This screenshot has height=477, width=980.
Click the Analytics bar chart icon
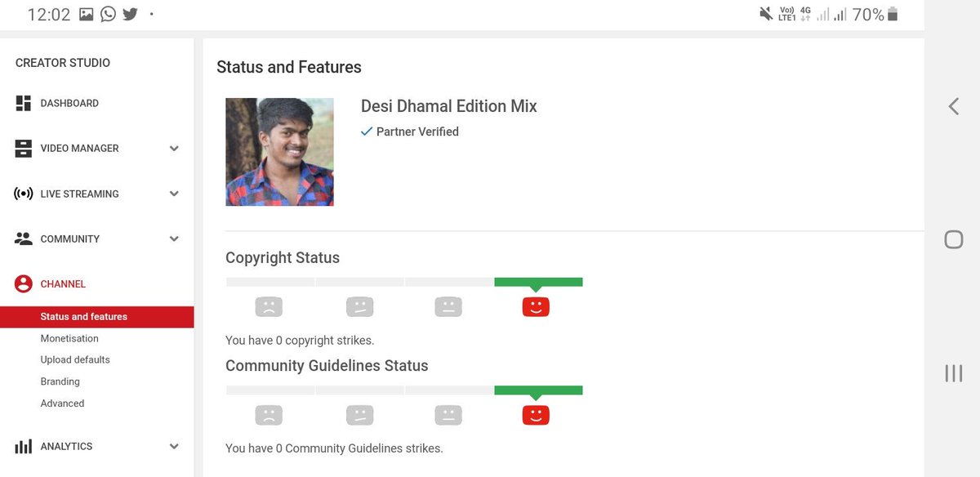24,446
